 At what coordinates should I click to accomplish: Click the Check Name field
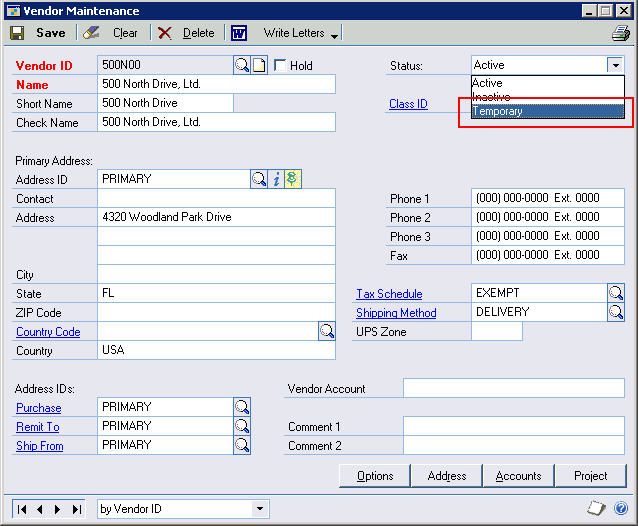click(x=216, y=122)
